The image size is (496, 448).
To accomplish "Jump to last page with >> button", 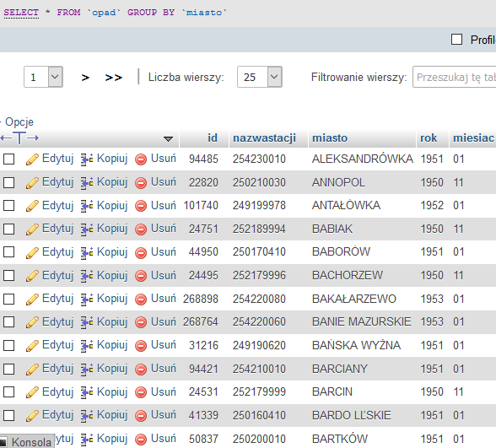I will click(114, 78).
